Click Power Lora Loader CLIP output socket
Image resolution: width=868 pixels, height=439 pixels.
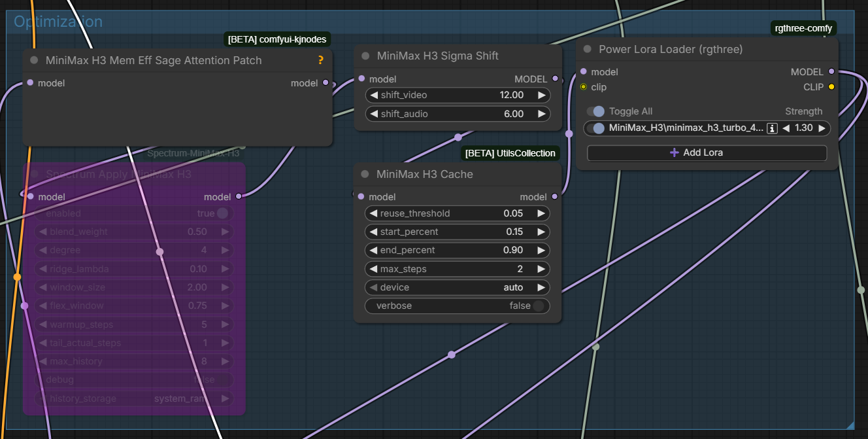tap(831, 87)
